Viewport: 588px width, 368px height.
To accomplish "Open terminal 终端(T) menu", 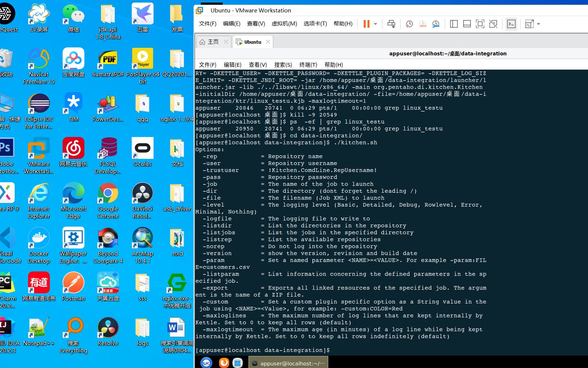I will pos(308,64).
